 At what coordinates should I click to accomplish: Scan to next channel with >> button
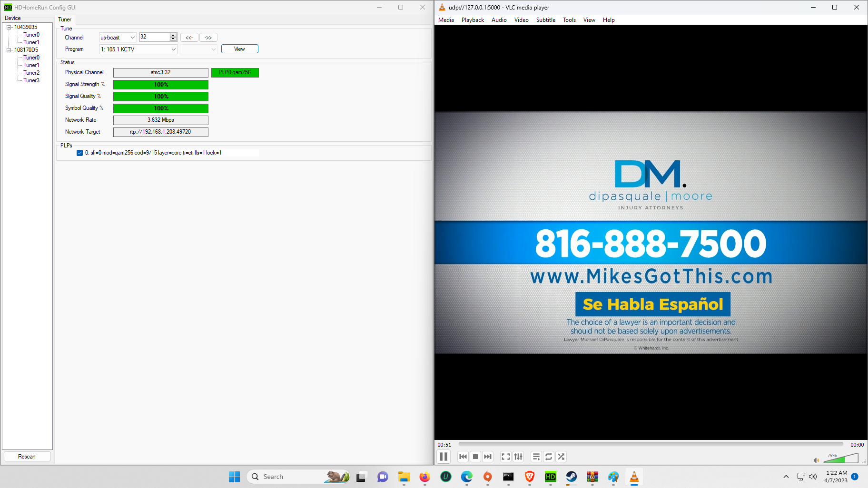[208, 38]
